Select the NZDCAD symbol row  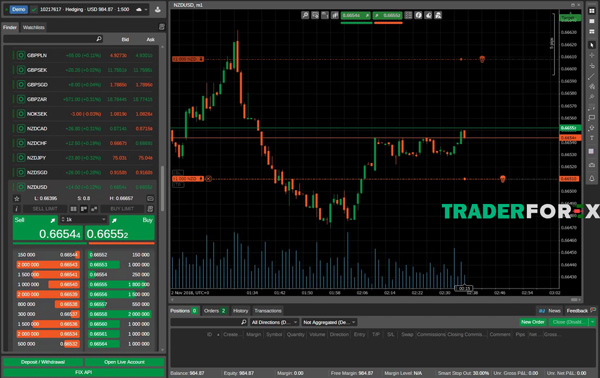pos(83,129)
